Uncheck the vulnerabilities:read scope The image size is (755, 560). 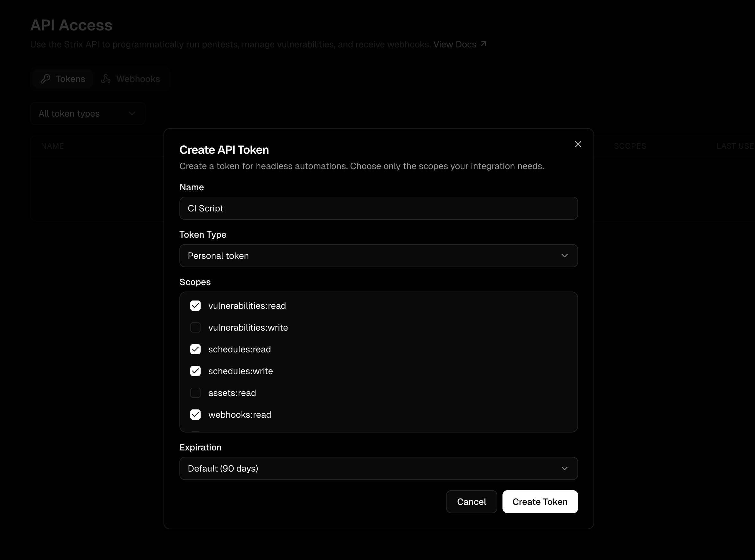(195, 306)
